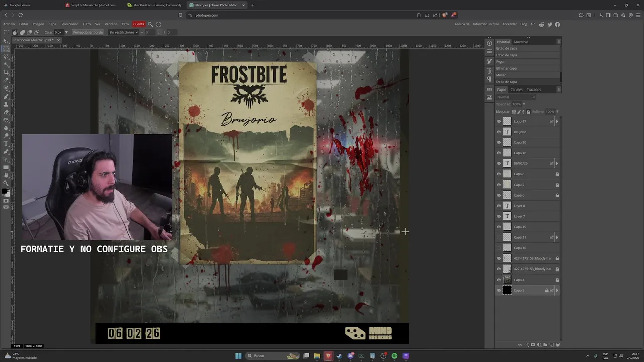644x362 pixels.
Task: Hide the Brujorio text layer
Action: point(499,132)
